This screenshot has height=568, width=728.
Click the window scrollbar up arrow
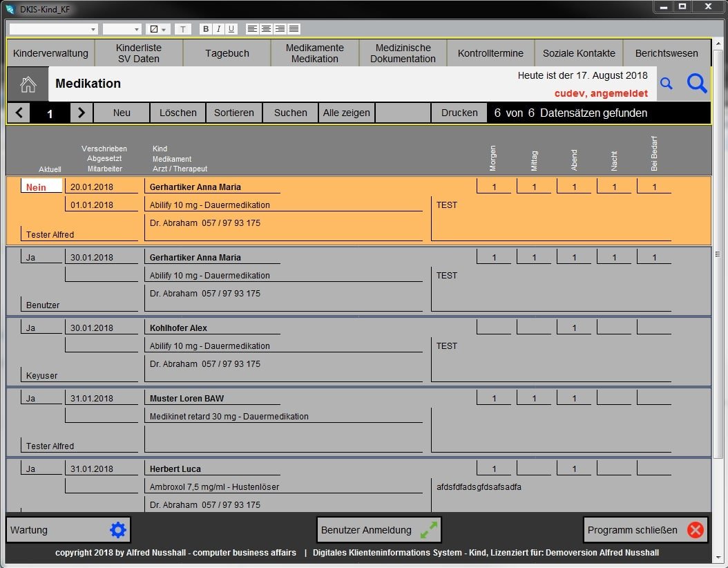[x=718, y=44]
